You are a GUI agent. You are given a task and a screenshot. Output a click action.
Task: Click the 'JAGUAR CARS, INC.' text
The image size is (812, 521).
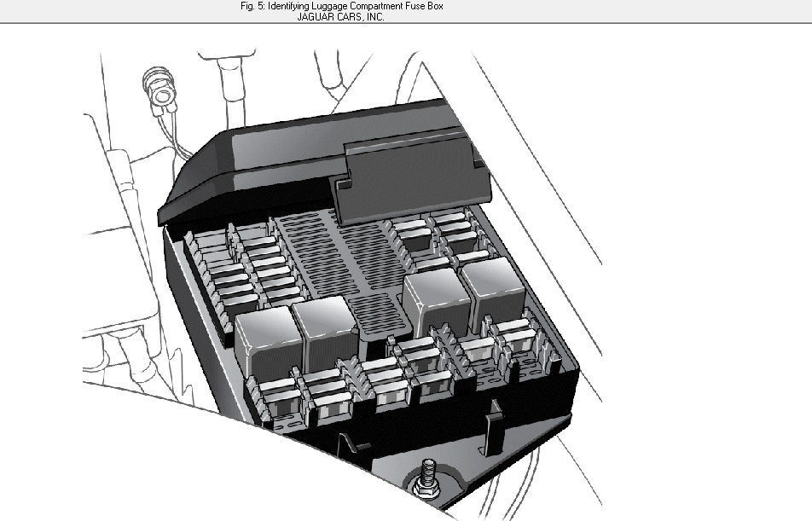(x=341, y=17)
